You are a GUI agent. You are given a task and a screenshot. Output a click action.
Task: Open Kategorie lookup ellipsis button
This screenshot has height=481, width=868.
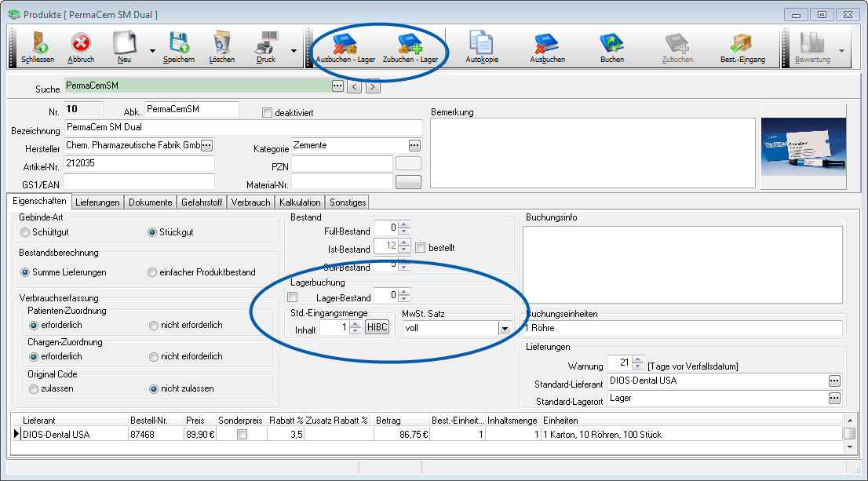point(414,146)
